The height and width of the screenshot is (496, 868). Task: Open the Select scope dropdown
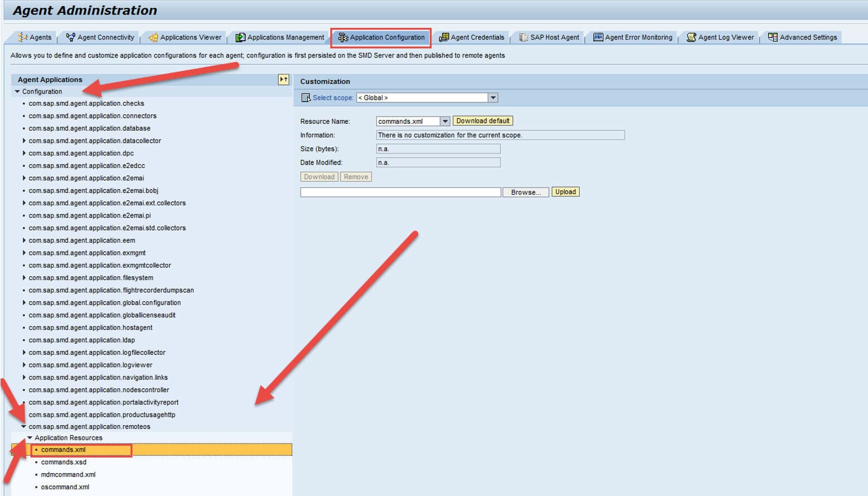pyautogui.click(x=493, y=98)
